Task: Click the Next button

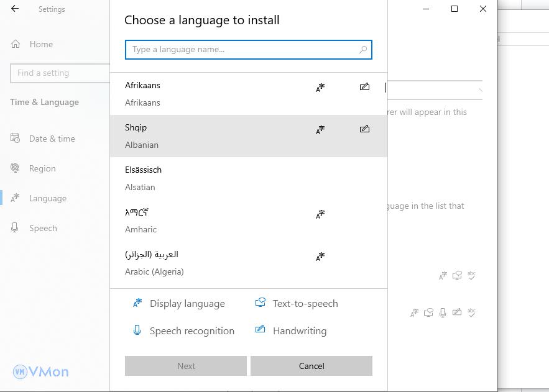Action: coord(186,366)
